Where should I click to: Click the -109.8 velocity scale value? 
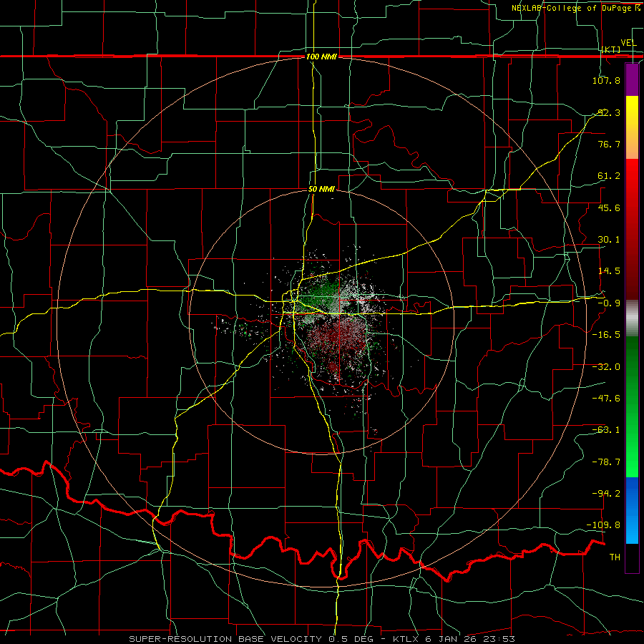tap(604, 525)
